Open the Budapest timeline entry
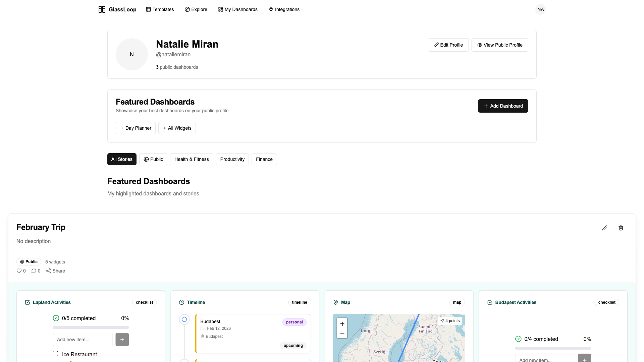The image size is (644, 362). pyautogui.click(x=253, y=334)
